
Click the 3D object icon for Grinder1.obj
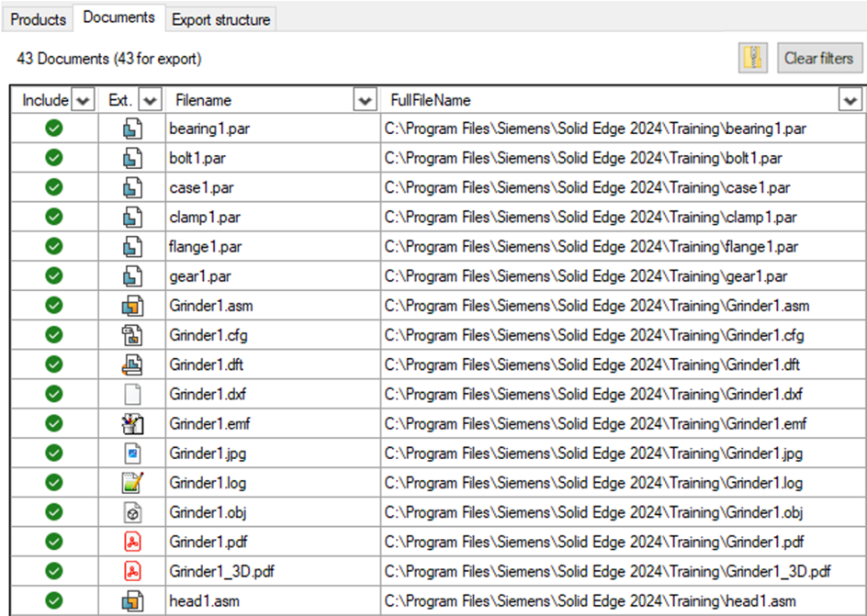[132, 512]
